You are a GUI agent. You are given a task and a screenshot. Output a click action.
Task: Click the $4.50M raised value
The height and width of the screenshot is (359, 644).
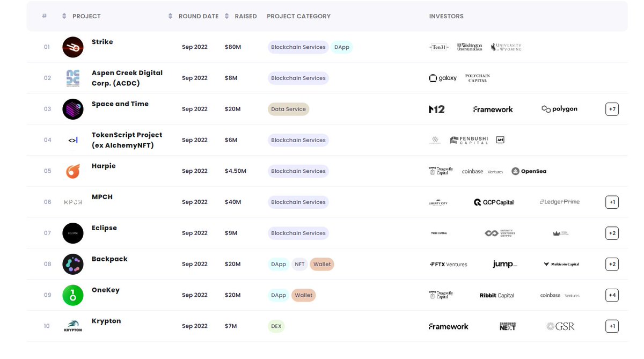[x=236, y=171]
